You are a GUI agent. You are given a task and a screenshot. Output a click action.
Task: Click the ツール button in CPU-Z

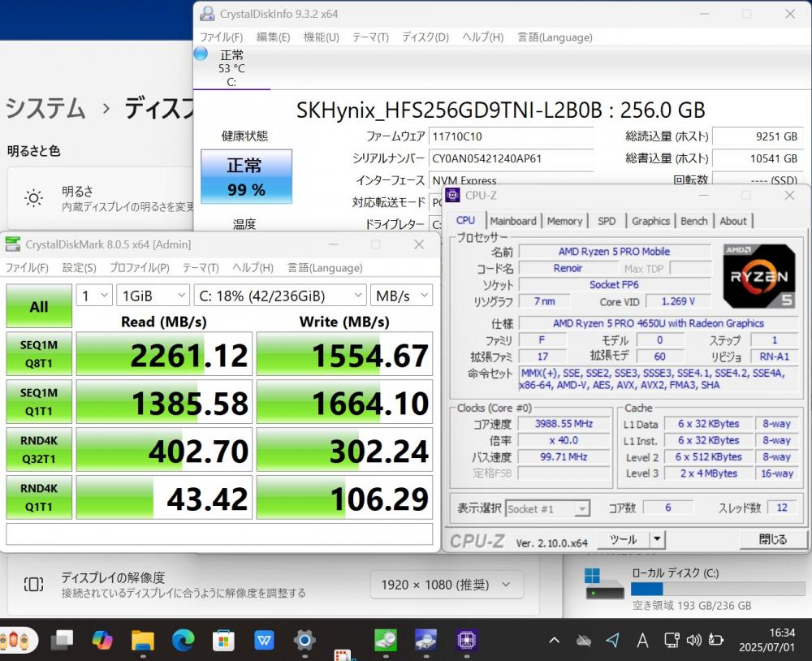tap(624, 539)
